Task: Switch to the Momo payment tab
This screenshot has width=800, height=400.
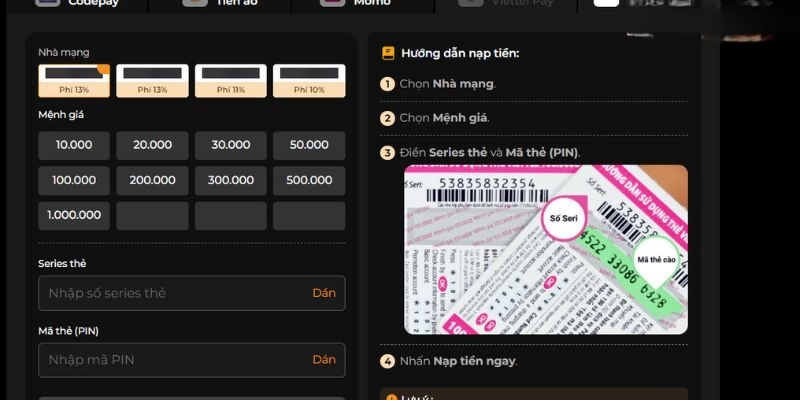Action: [363, 4]
